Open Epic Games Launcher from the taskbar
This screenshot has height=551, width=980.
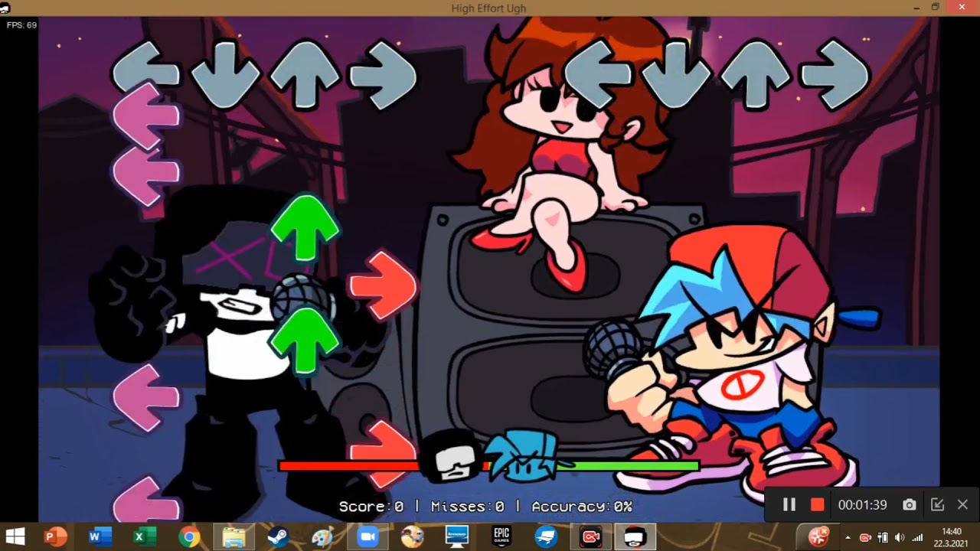click(501, 537)
